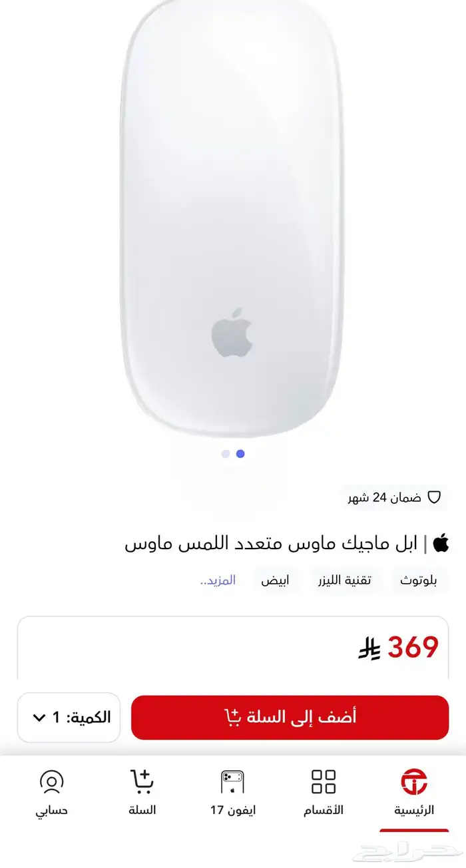Tap the ابيض color tag
This screenshot has height=868, width=466.
point(274,580)
